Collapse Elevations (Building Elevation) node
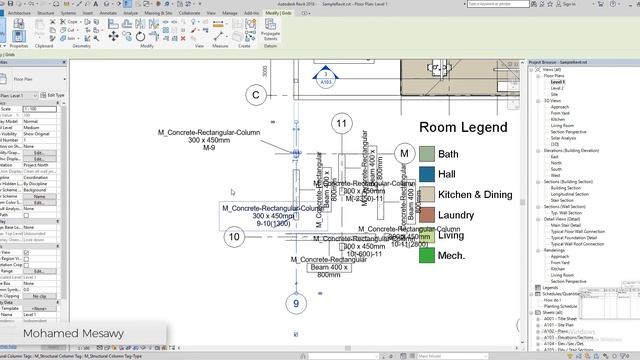Screen dimensions: 640x360 [x=538, y=151]
